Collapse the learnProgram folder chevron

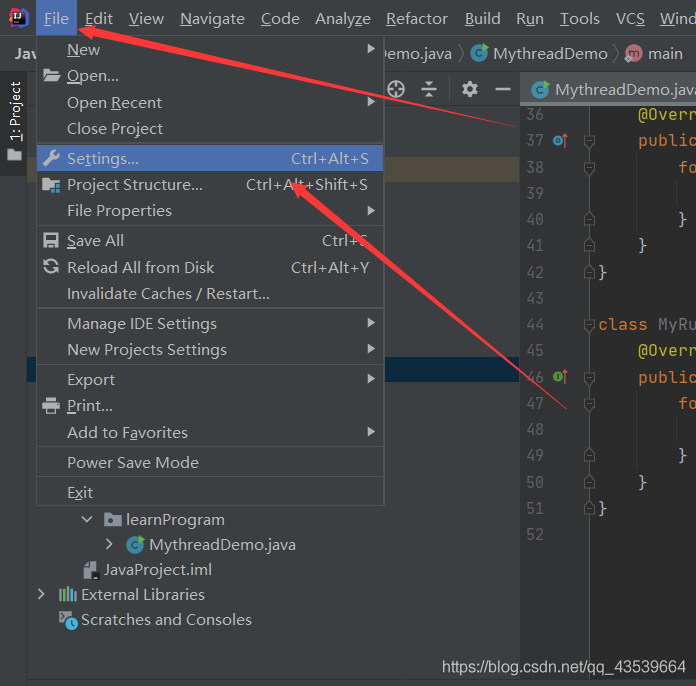pos(87,519)
